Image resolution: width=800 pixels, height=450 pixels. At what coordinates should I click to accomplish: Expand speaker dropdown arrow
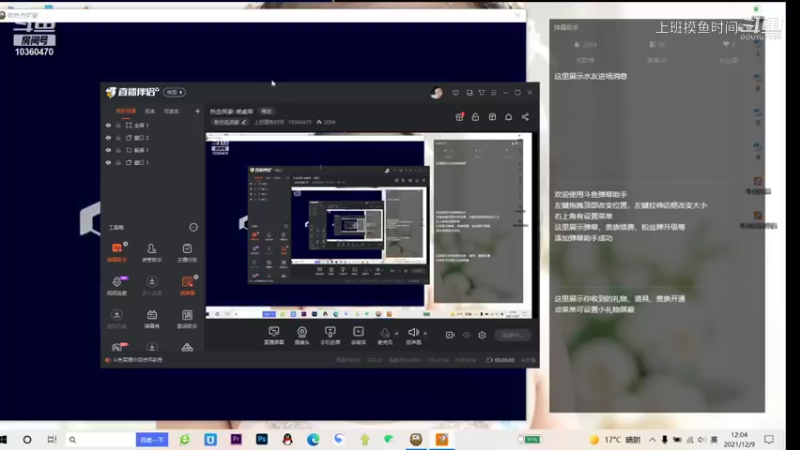tap(426, 334)
